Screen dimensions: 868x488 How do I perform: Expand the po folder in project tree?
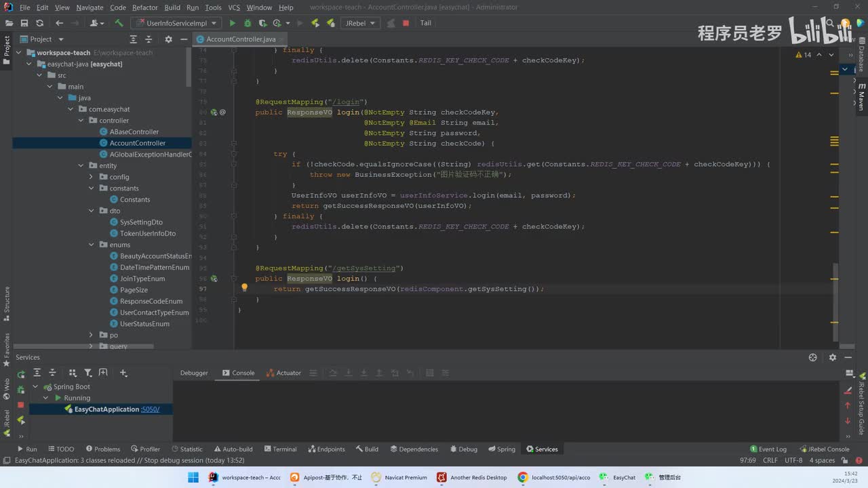[92, 335]
